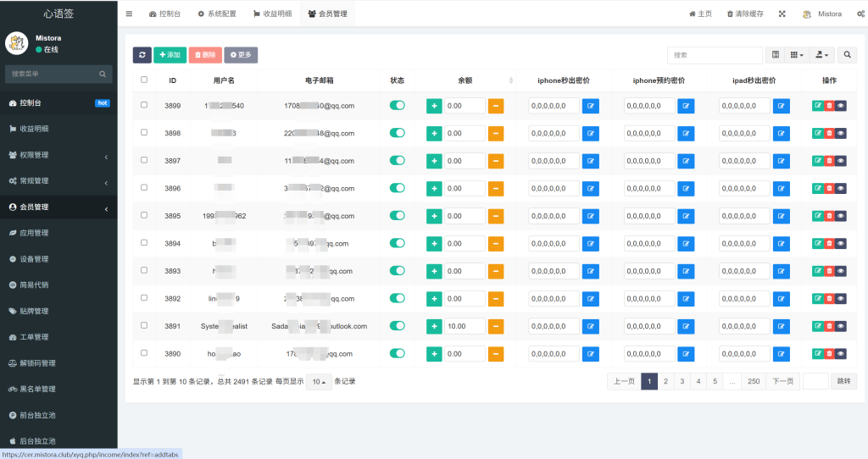Switch to the 控制台 tab

[164, 14]
